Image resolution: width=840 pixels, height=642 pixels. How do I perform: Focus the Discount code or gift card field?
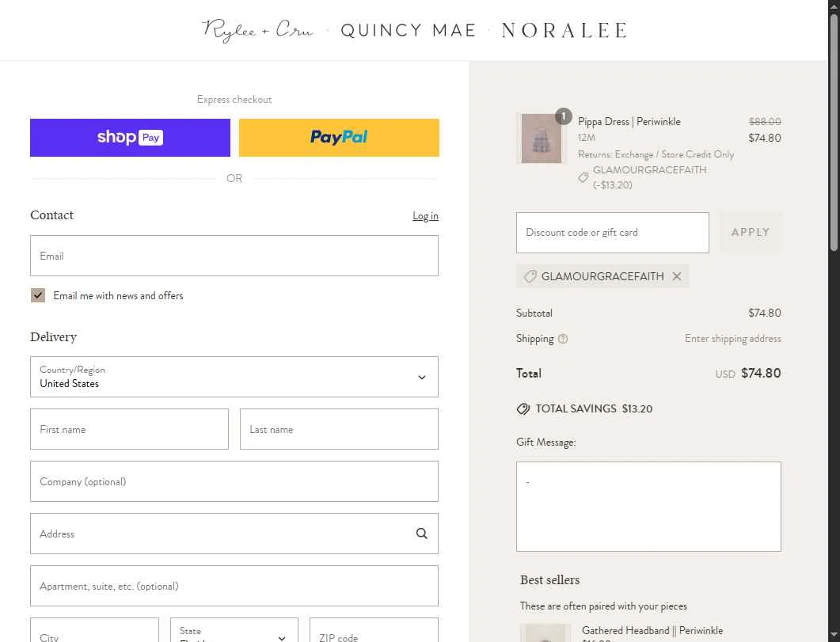point(612,233)
